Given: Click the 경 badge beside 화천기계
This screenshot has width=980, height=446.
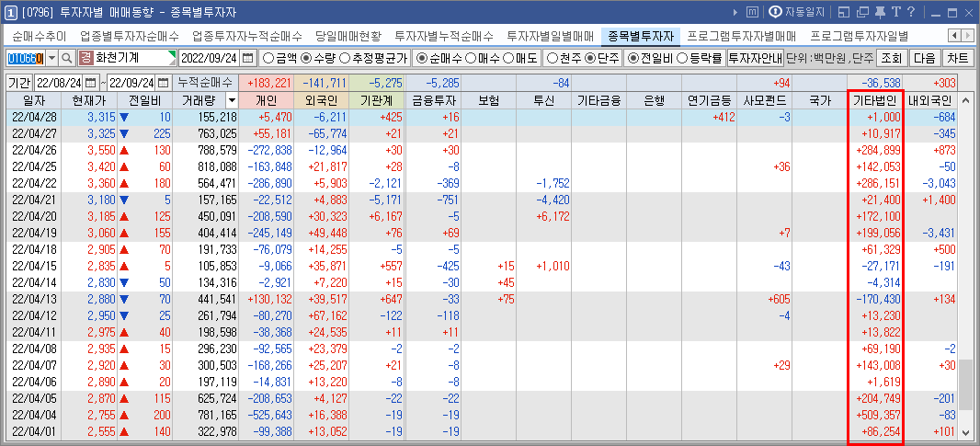Looking at the screenshot, I should pyautogui.click(x=85, y=58).
